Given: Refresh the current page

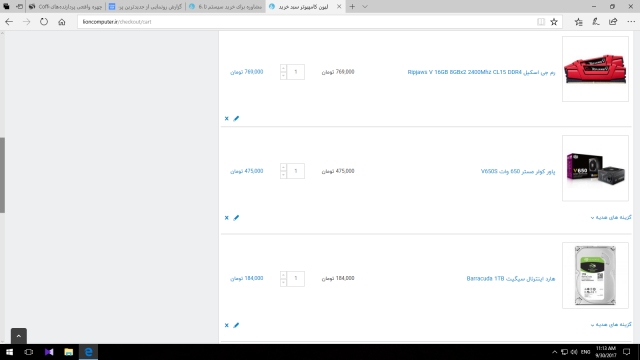Looking at the screenshot, I should [x=44, y=22].
